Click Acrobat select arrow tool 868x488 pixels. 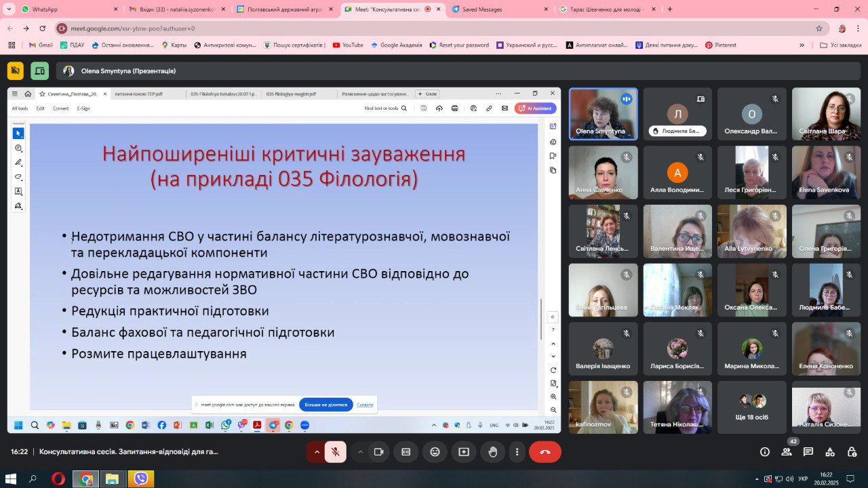click(x=18, y=134)
